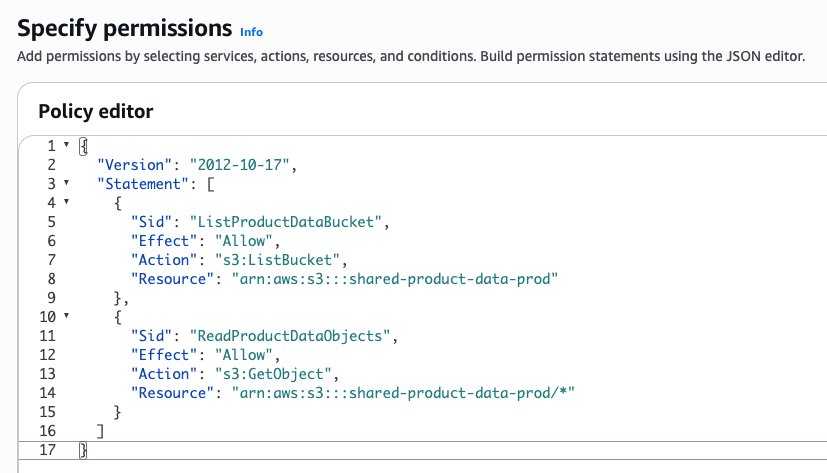
Task: Click the "Sid" key on line 11
Action: [152, 336]
